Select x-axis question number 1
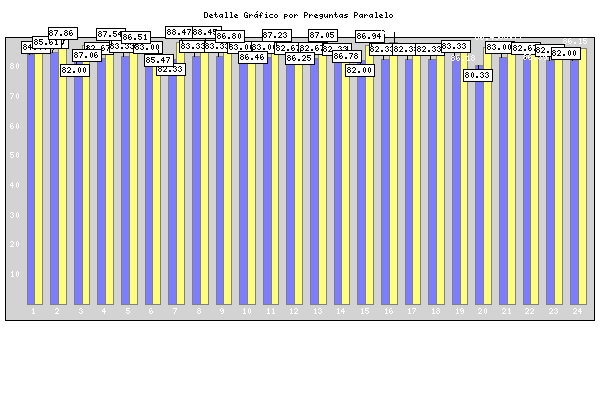 click(x=33, y=311)
